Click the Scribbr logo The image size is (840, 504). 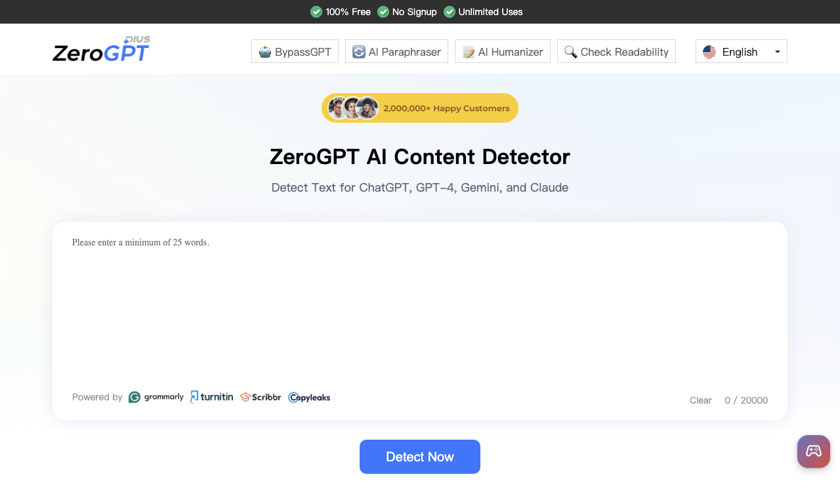(x=261, y=397)
